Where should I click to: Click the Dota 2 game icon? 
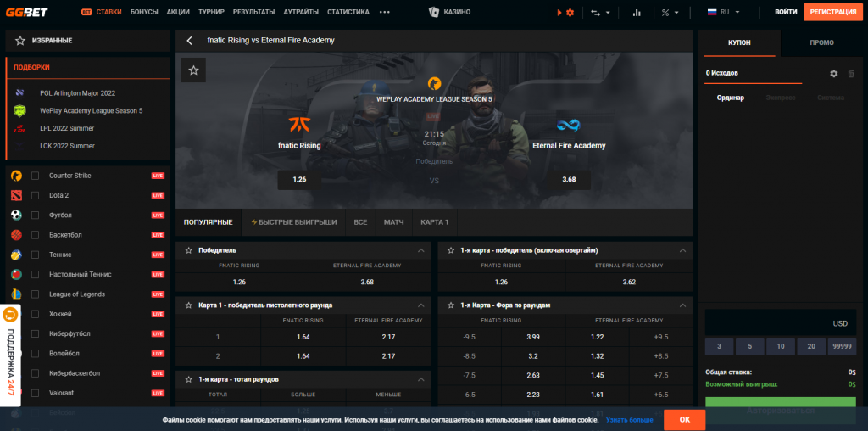coord(16,195)
